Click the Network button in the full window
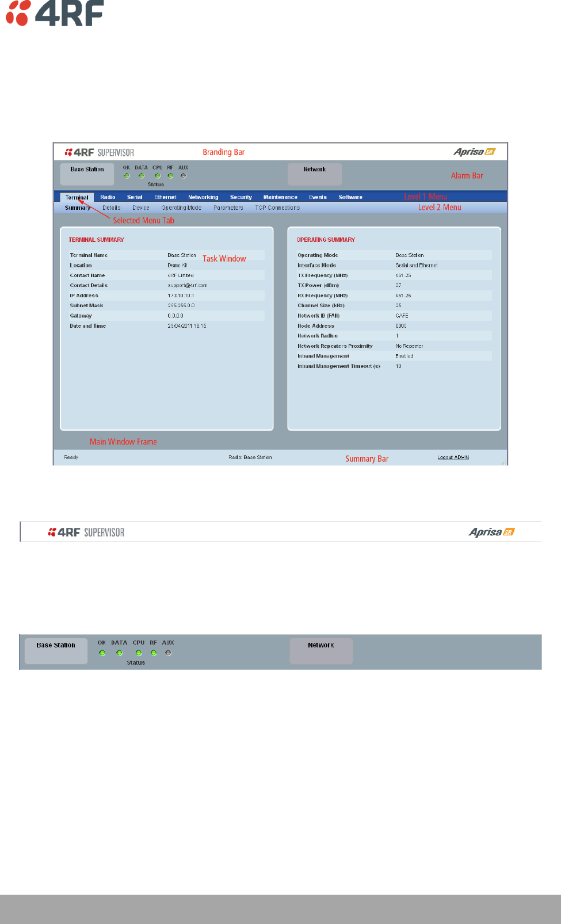561x924 pixels. (315, 174)
